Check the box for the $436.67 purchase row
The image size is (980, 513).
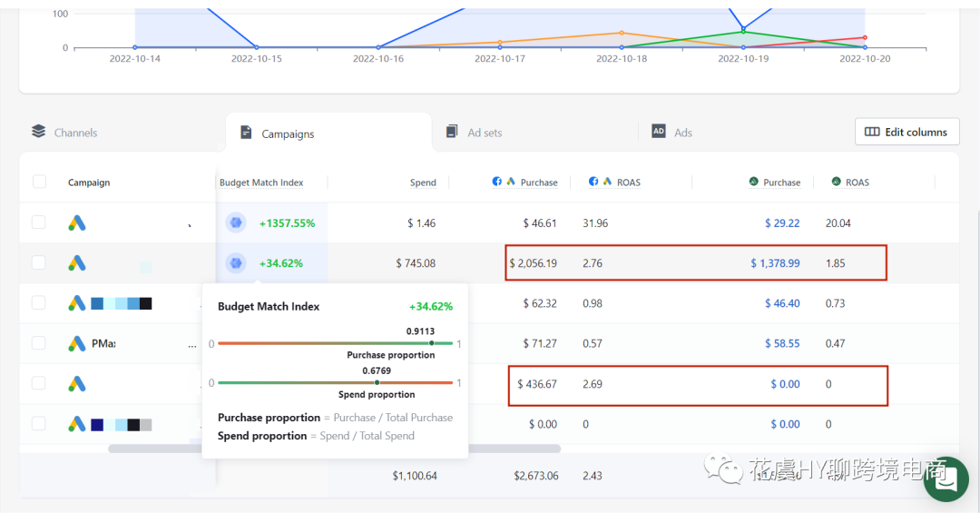click(39, 383)
